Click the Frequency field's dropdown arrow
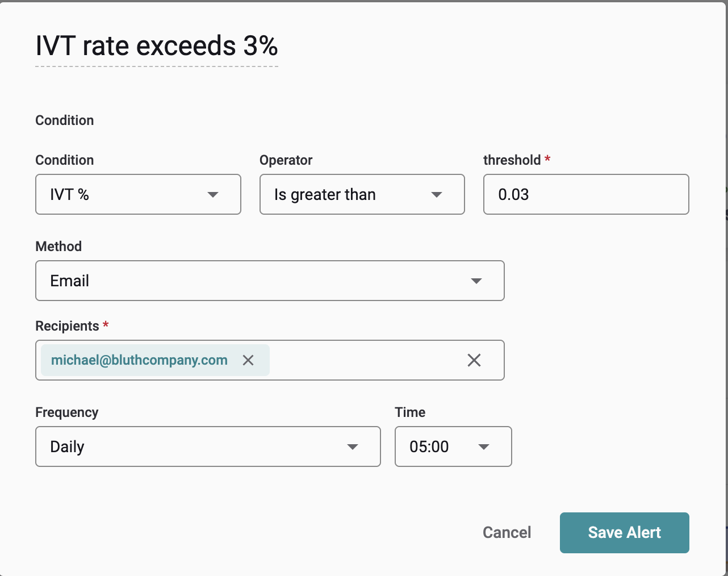The height and width of the screenshot is (576, 728). 353,447
